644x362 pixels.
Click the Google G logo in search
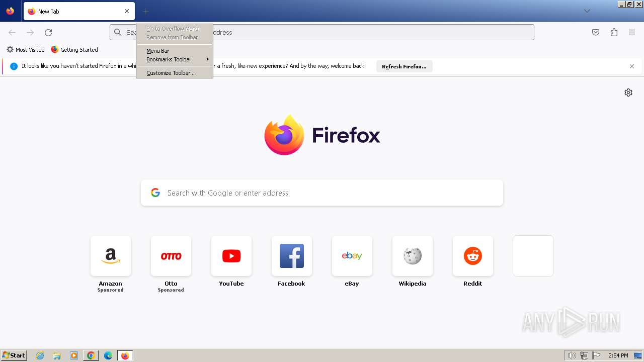(155, 193)
